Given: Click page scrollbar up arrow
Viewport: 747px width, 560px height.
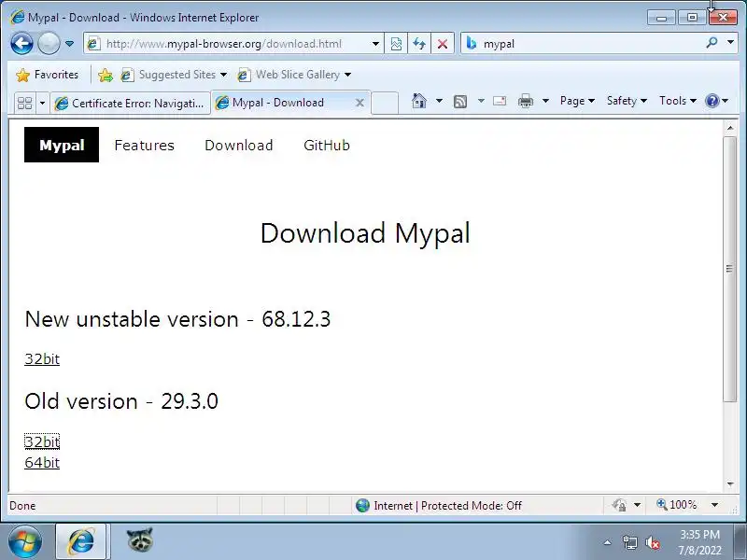Looking at the screenshot, I should pos(730,128).
